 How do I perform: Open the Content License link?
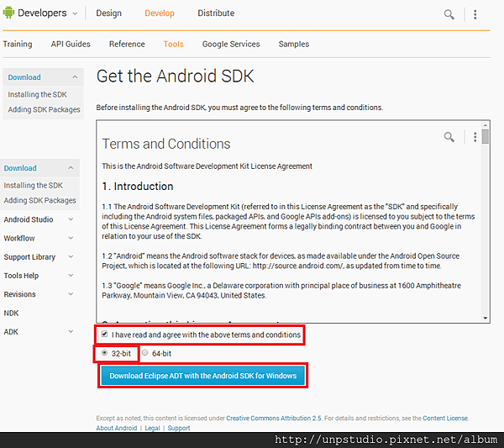(445, 418)
